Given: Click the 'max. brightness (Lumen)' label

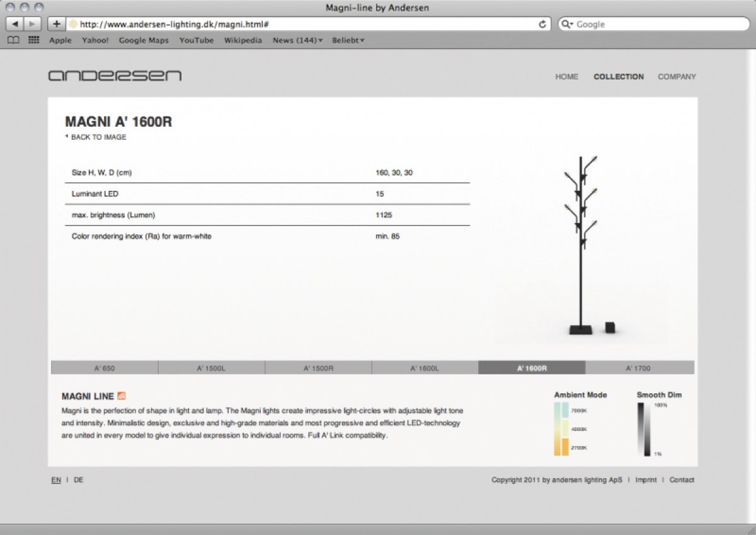Looking at the screenshot, I should point(113,216).
